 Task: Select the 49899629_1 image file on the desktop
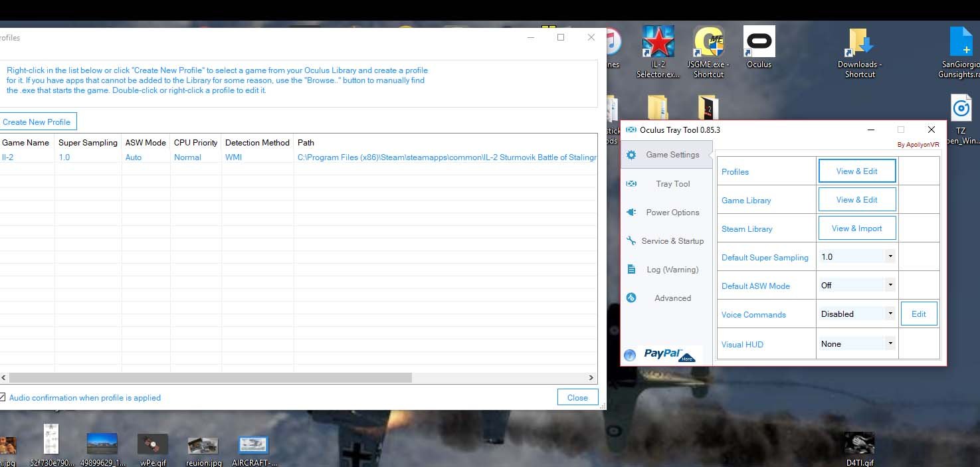[102, 449]
